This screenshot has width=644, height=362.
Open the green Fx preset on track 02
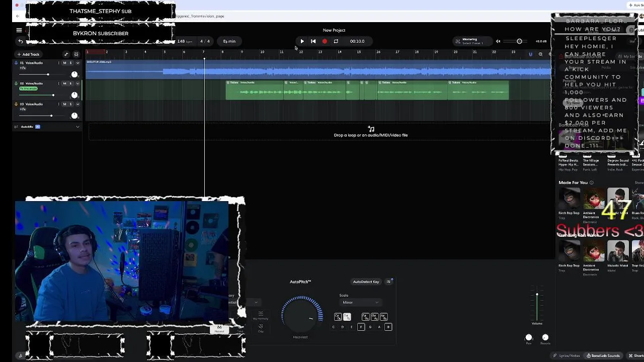29,88
